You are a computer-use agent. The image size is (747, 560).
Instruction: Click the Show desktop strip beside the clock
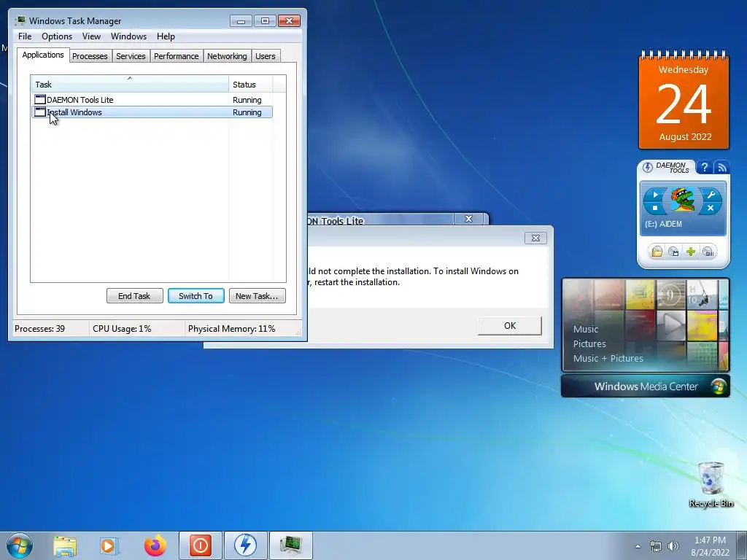741,545
